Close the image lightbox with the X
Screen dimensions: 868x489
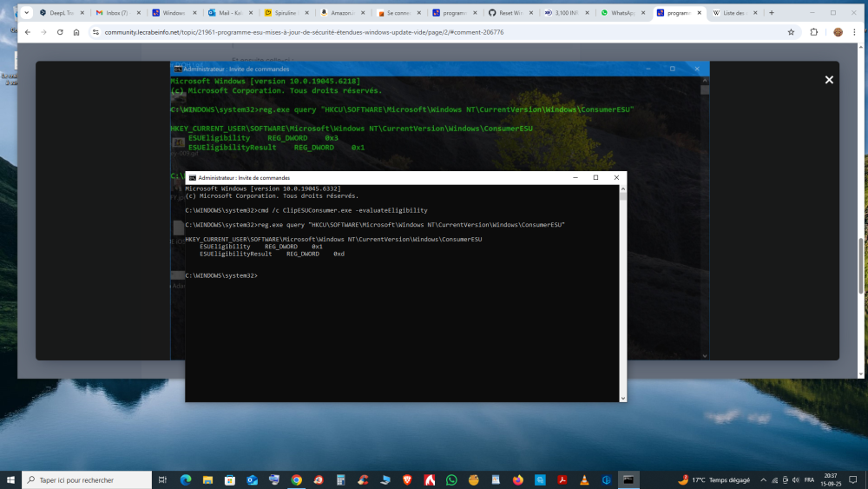coord(829,80)
